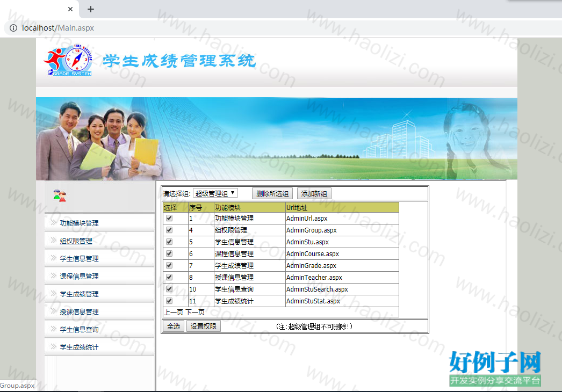This screenshot has height=392, width=562.
Task: Click arrow icon beside 功能模块管理 menu item
Action: click(53, 222)
